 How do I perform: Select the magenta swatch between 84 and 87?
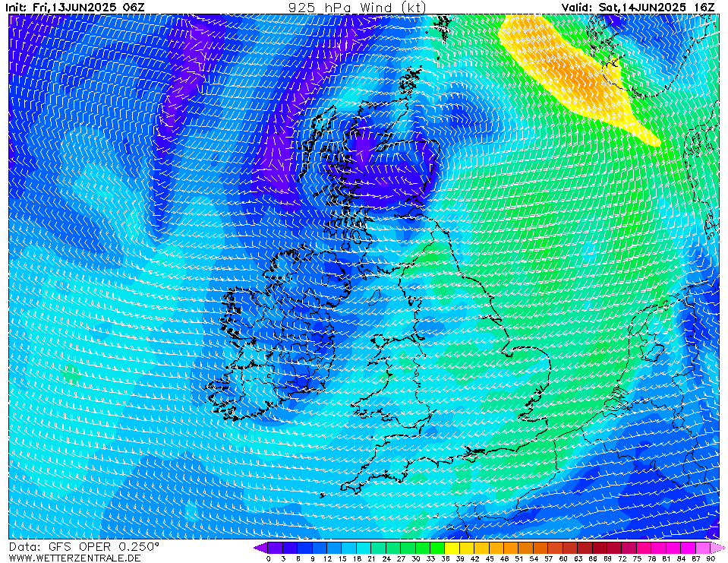[x=688, y=548]
